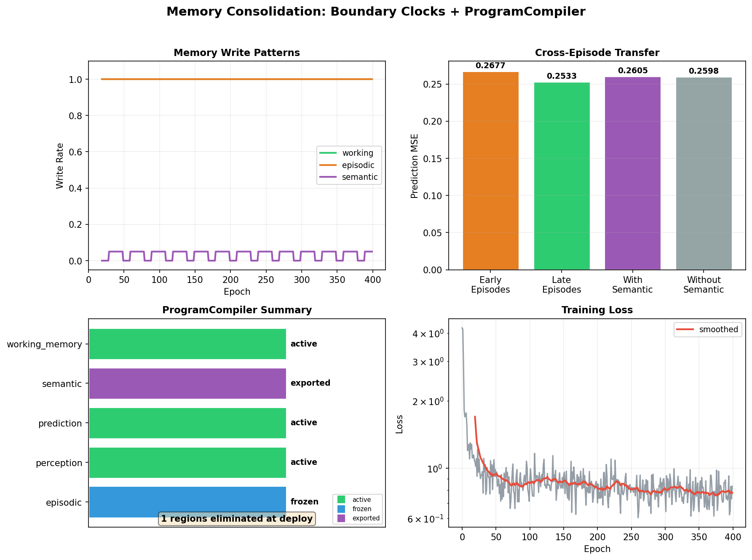This screenshot has height=560, width=752.
Task: Click the '1 regions eliminated at deploy' annotation
Action: tap(237, 519)
